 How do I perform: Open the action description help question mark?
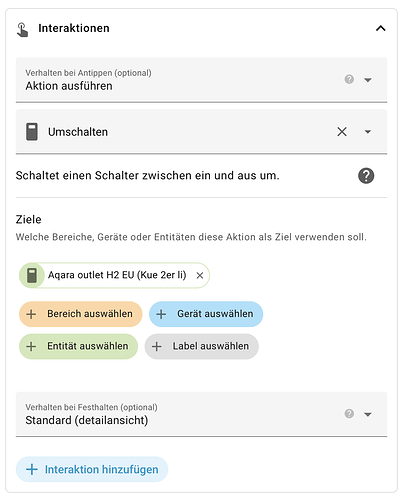coord(366,176)
